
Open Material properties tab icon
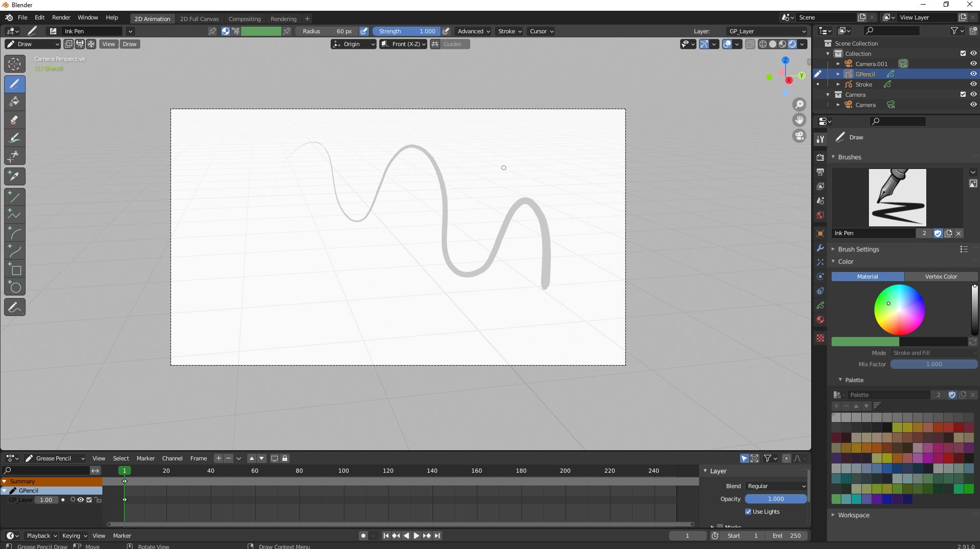[x=820, y=320]
